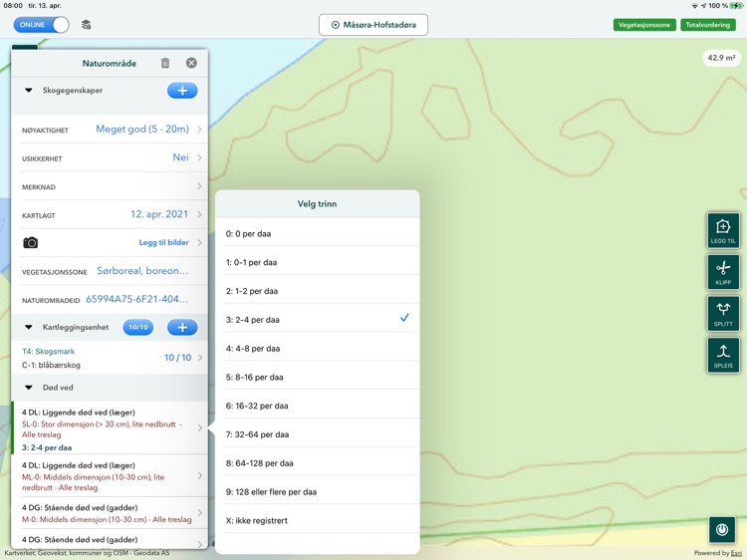747x560 pixels.
Task: Select the KLIPP scissors tool
Action: 723,272
